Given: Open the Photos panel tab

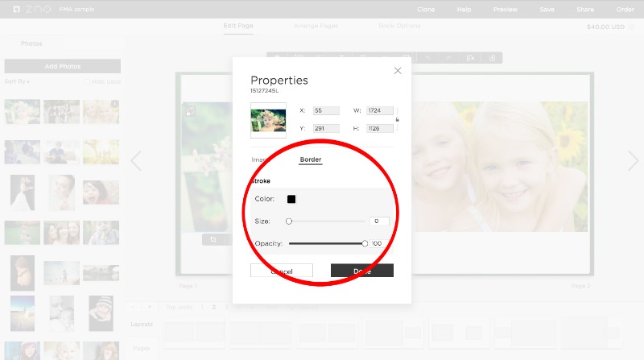Looking at the screenshot, I should (31, 43).
